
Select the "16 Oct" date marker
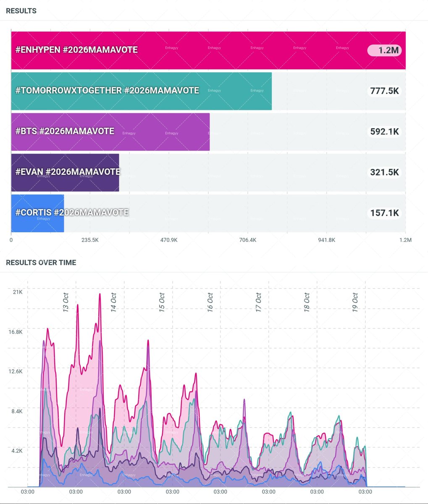click(210, 302)
